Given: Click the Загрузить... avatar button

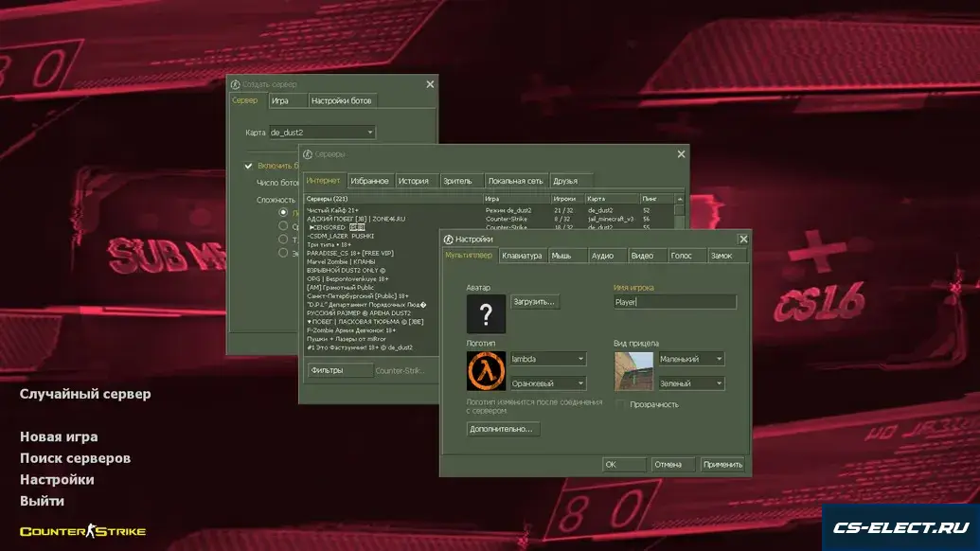Looking at the screenshot, I should pyautogui.click(x=534, y=302).
